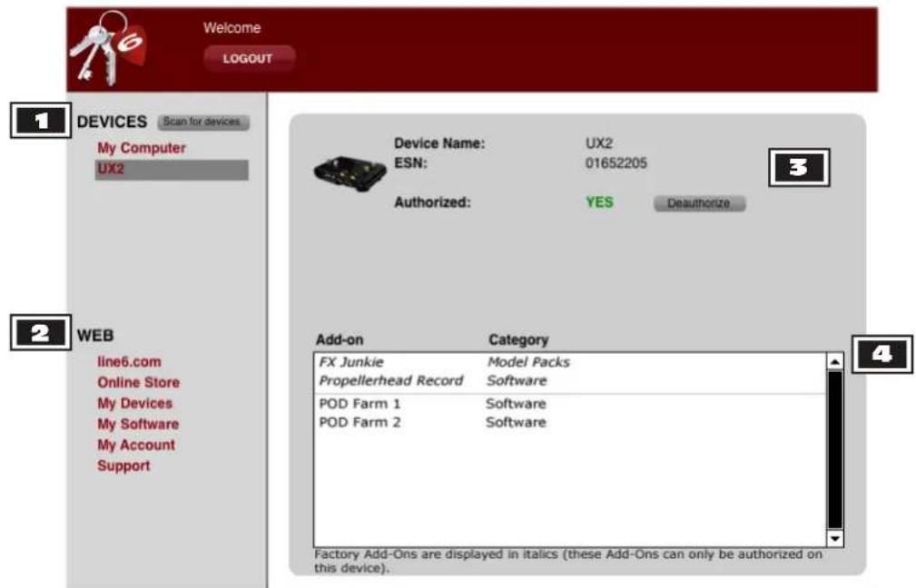Open the My Account link

[x=136, y=445]
